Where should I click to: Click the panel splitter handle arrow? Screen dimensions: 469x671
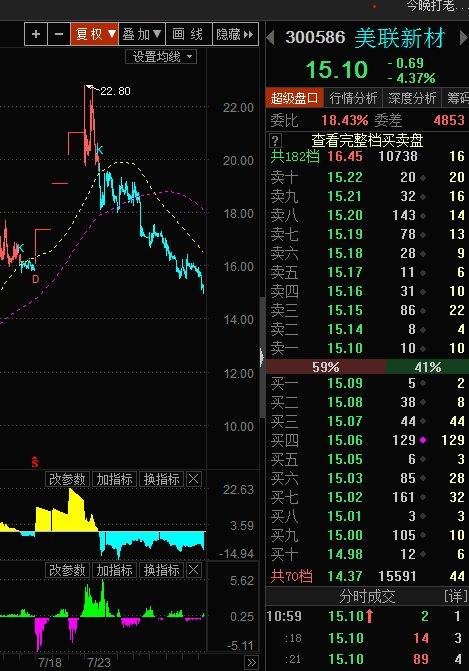pos(262,357)
